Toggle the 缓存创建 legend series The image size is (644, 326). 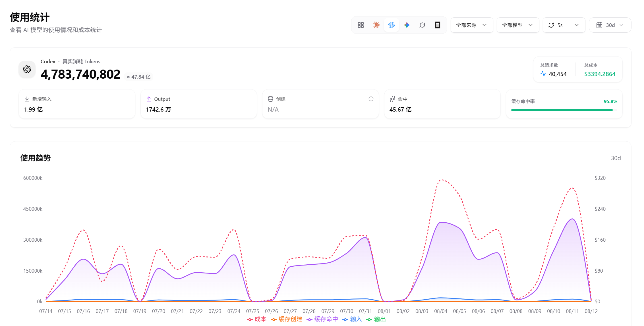[287, 319]
